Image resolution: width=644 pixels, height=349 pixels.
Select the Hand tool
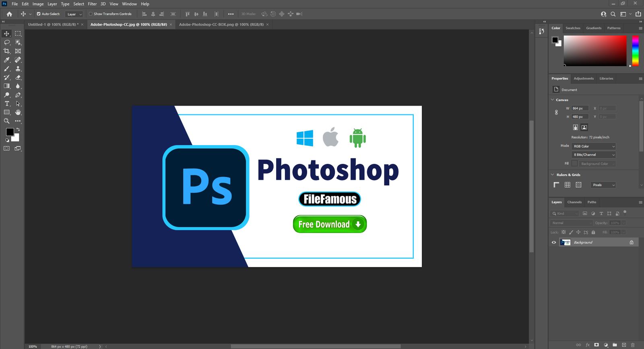(x=18, y=112)
